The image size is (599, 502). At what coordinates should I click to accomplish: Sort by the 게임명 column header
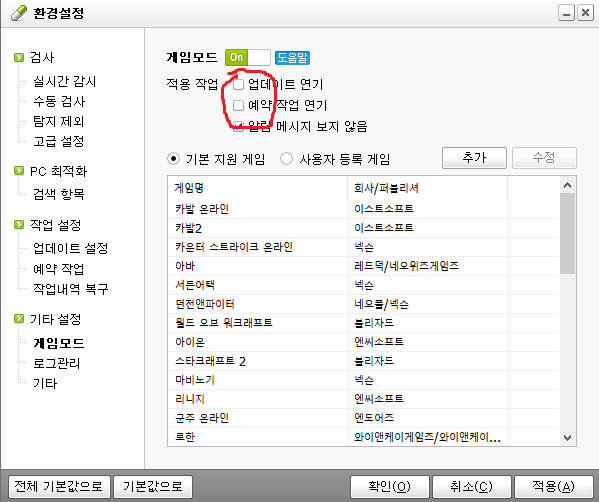coord(258,188)
